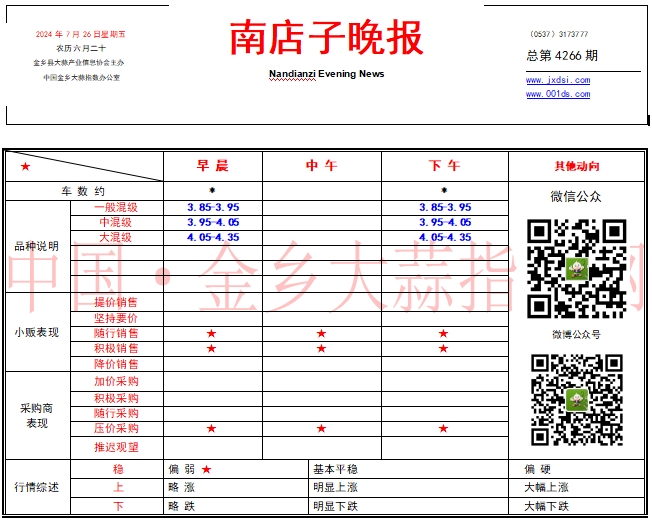Click the 大混级 row label
Viewport: 652px width, 523px height.
pyautogui.click(x=116, y=237)
